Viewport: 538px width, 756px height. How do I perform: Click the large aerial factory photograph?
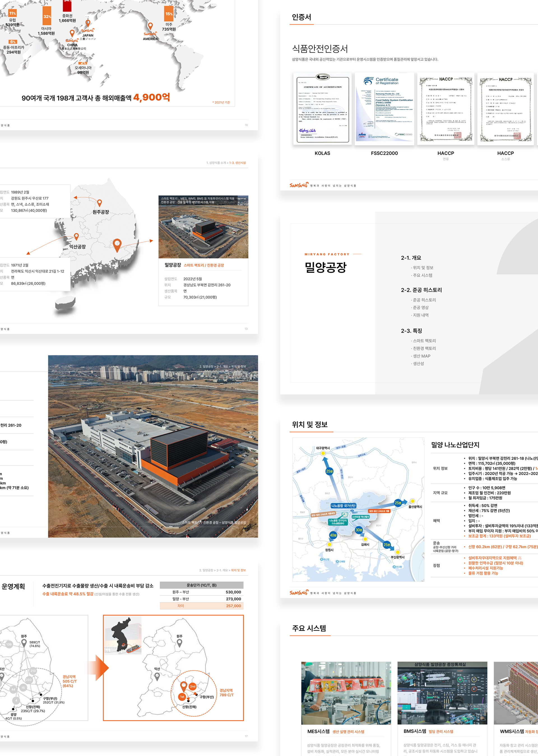153,446
